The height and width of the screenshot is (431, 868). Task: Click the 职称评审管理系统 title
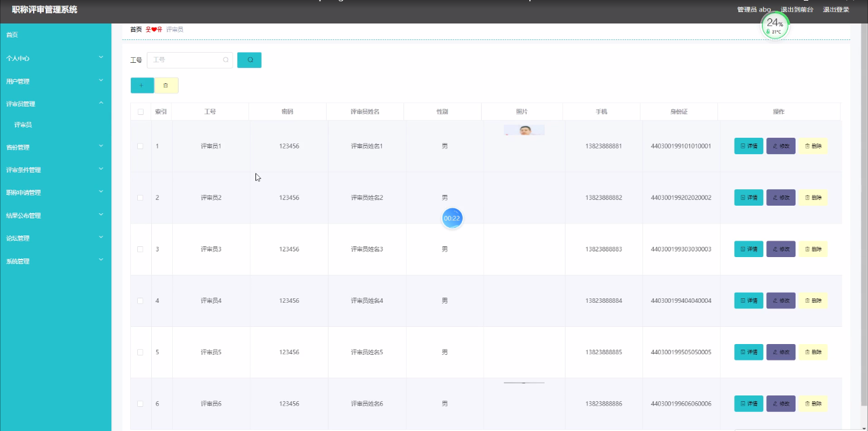[x=44, y=10]
